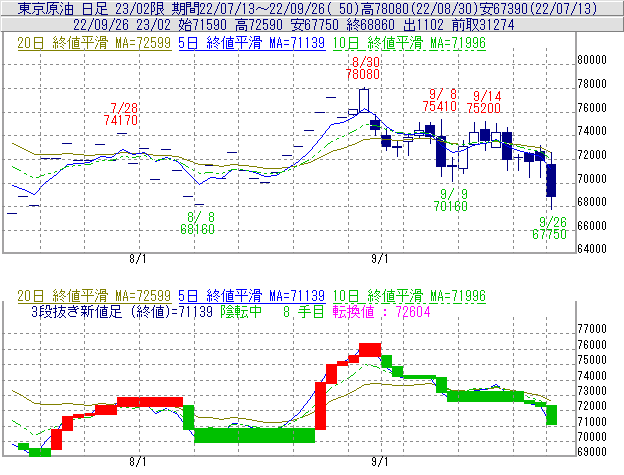Click the 安67750 low price value
The height and width of the screenshot is (475, 624).
pyautogui.click(x=315, y=25)
